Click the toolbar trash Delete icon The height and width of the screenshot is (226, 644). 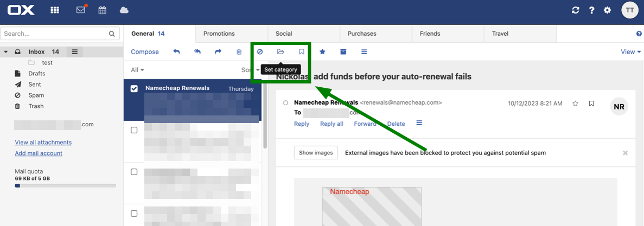tap(239, 51)
